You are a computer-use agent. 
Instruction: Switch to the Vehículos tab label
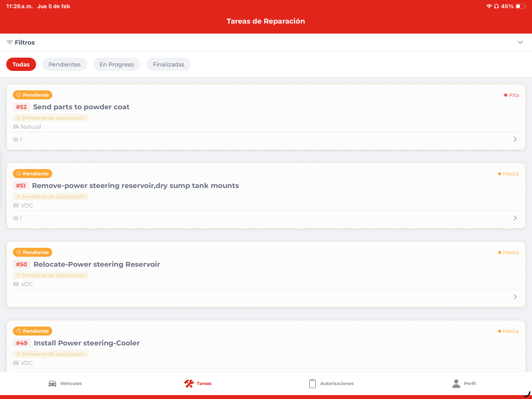[71, 383]
